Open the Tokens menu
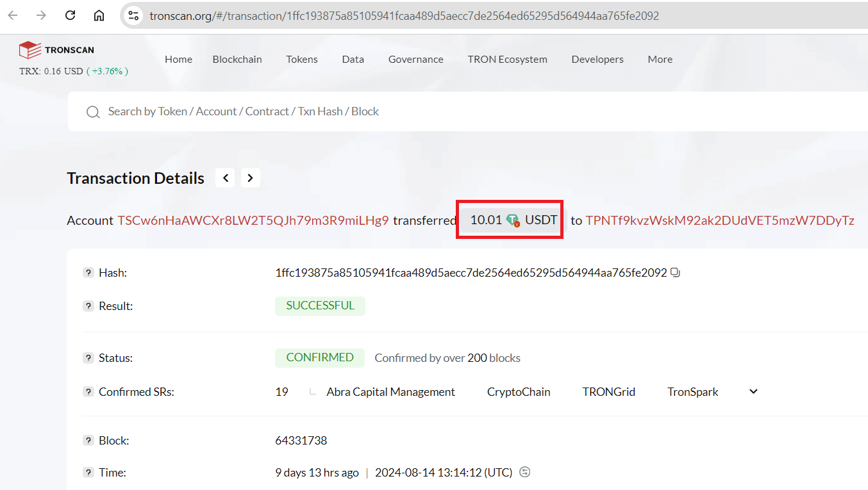868x490 pixels. (302, 59)
